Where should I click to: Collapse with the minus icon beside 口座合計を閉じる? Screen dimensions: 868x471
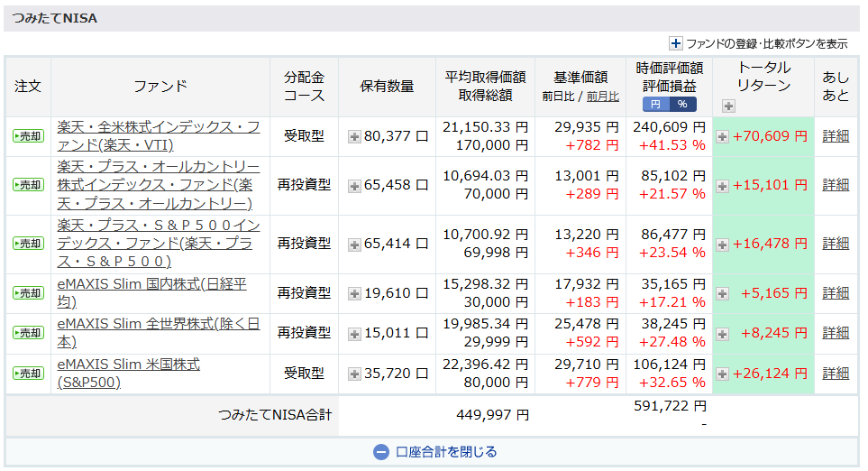pos(381,452)
